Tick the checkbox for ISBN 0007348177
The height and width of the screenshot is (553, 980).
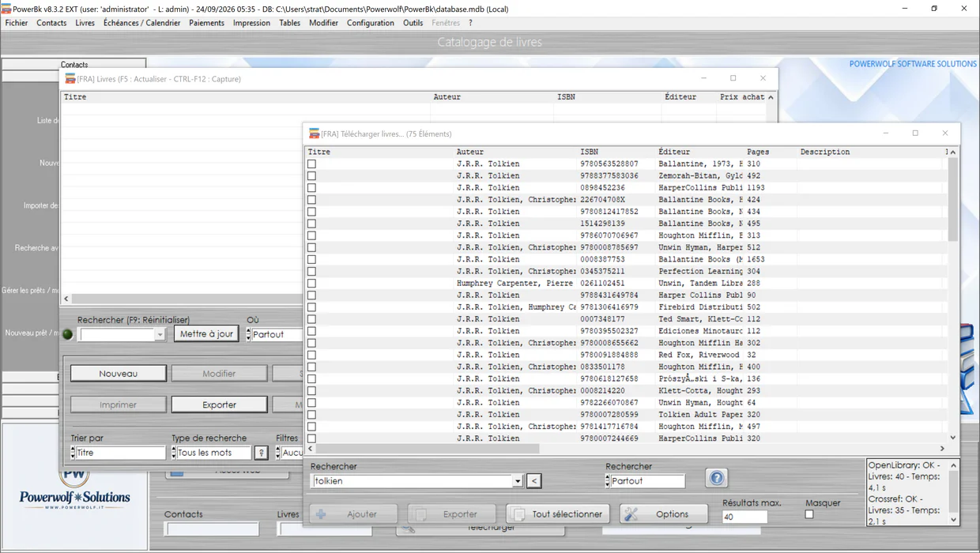[311, 319]
